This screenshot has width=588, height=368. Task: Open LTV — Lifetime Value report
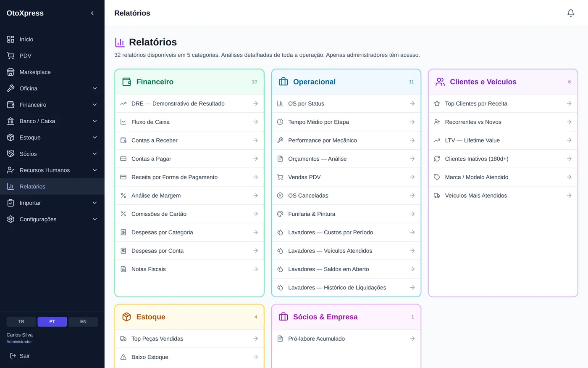click(503, 140)
